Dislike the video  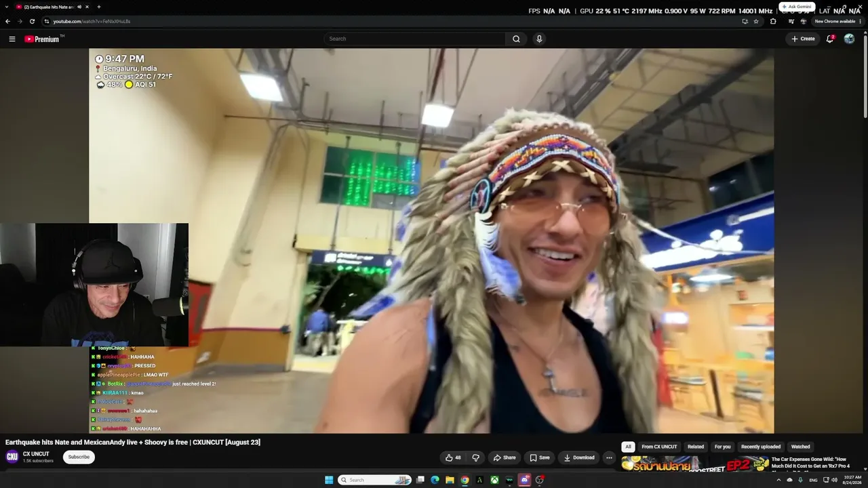[x=476, y=457]
